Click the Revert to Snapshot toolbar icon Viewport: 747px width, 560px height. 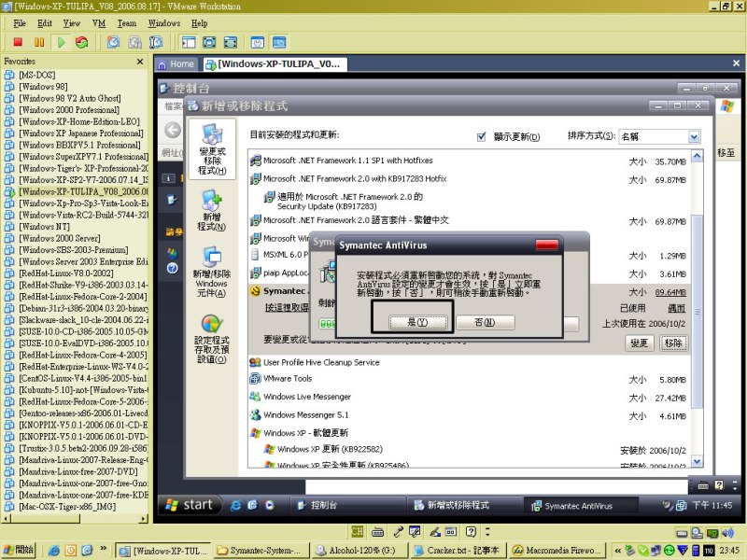click(x=134, y=42)
